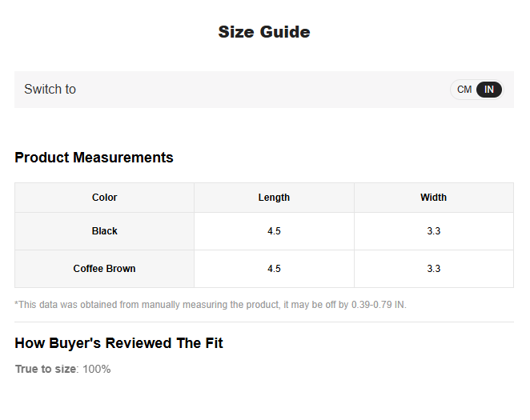Image resolution: width=530 pixels, height=420 pixels.
Task: Click the Color column header
Action: pyautogui.click(x=104, y=197)
